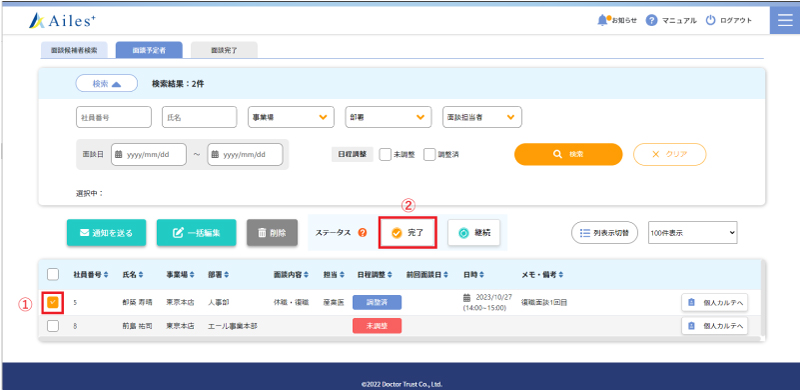Viewport: 800px width, 390px height.
Task: Click the orange status help icon
Action: [x=363, y=233]
